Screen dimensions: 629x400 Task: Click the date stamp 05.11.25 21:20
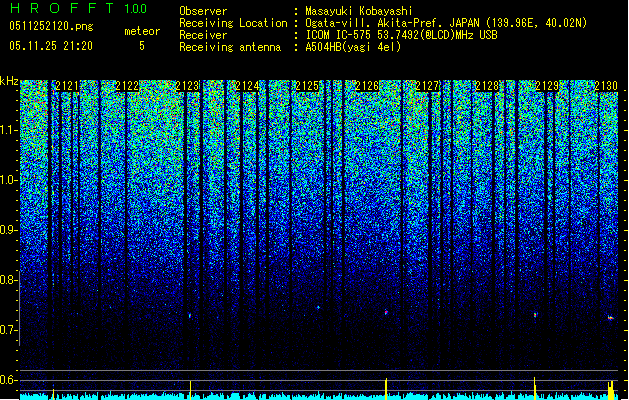pyautogui.click(x=51, y=46)
